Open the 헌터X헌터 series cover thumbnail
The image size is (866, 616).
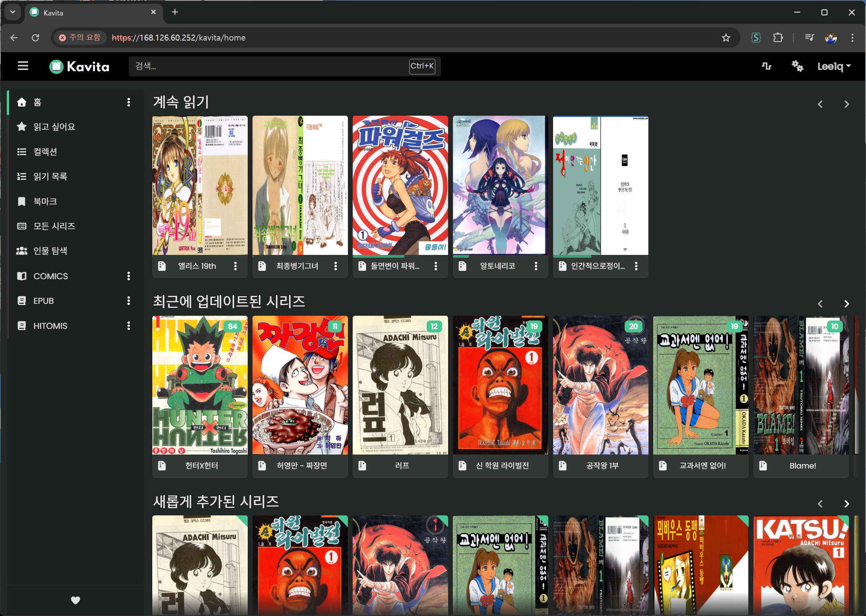pos(200,385)
